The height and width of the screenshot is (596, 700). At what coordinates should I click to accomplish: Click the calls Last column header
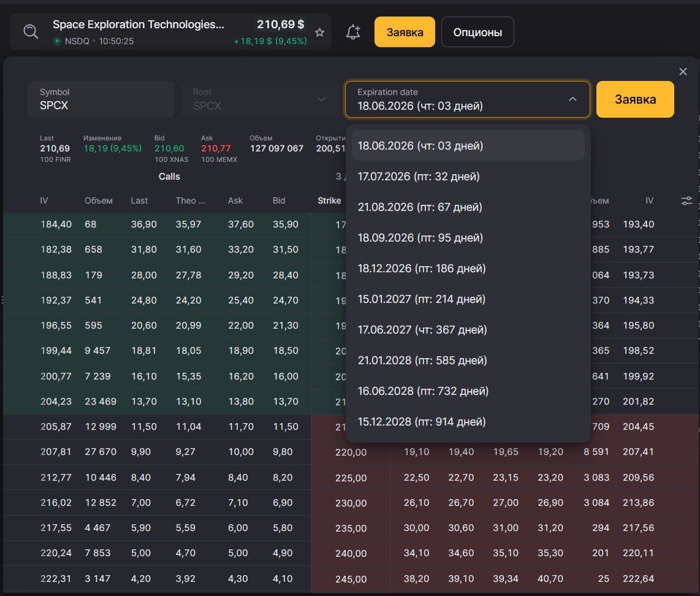tap(139, 201)
